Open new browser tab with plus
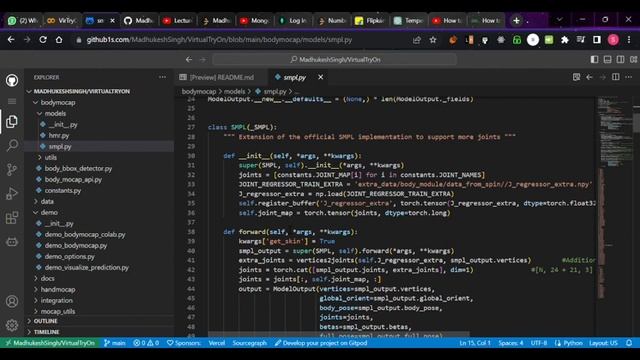The width and height of the screenshot is (640, 360). [x=516, y=20]
